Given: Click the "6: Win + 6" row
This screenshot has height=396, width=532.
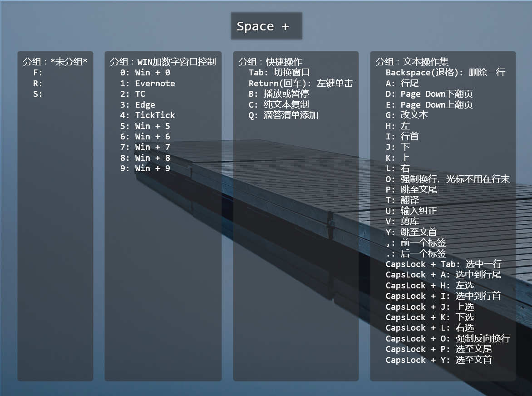Looking at the screenshot, I should 145,137.
